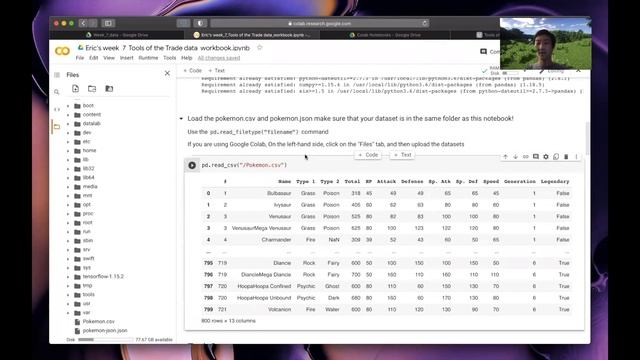Image resolution: width=640 pixels, height=360 pixels.
Task: Go back in the browser
Action: click(x=83, y=23)
